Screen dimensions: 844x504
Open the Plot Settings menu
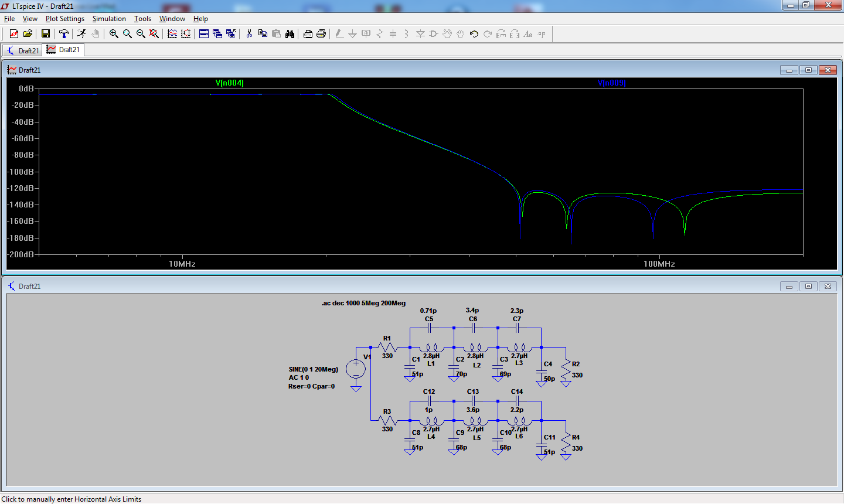(65, 19)
